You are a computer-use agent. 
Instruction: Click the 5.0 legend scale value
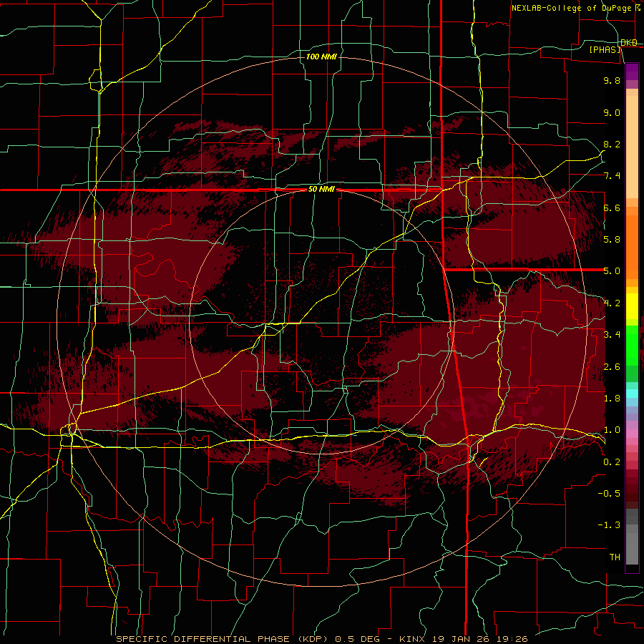click(612, 271)
